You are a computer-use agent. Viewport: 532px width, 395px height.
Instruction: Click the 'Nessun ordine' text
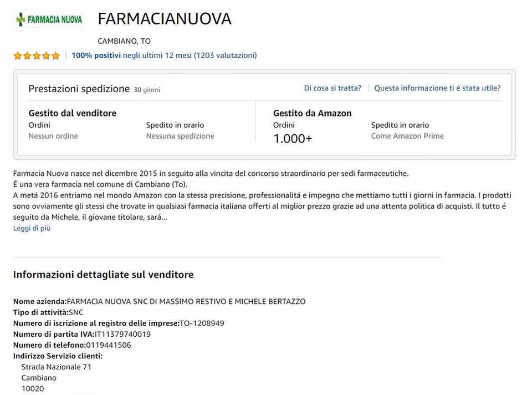click(53, 136)
